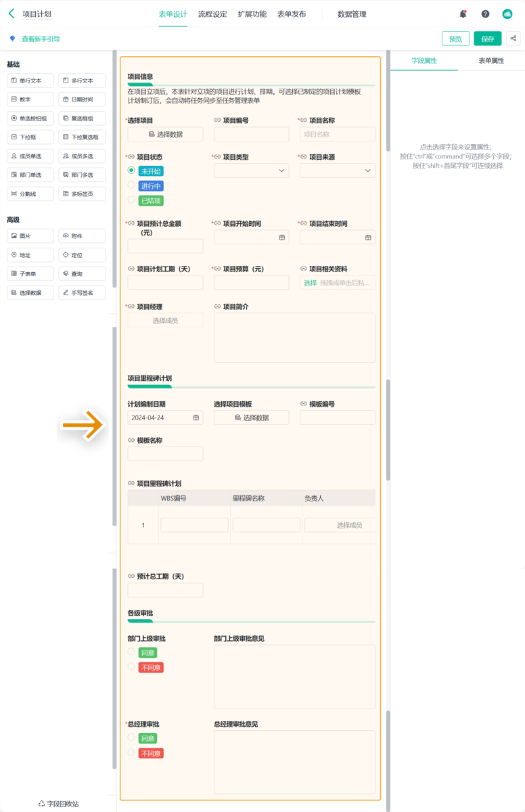Add a 手写签名 field
Viewport: 525px width, 812px height.
click(x=82, y=293)
